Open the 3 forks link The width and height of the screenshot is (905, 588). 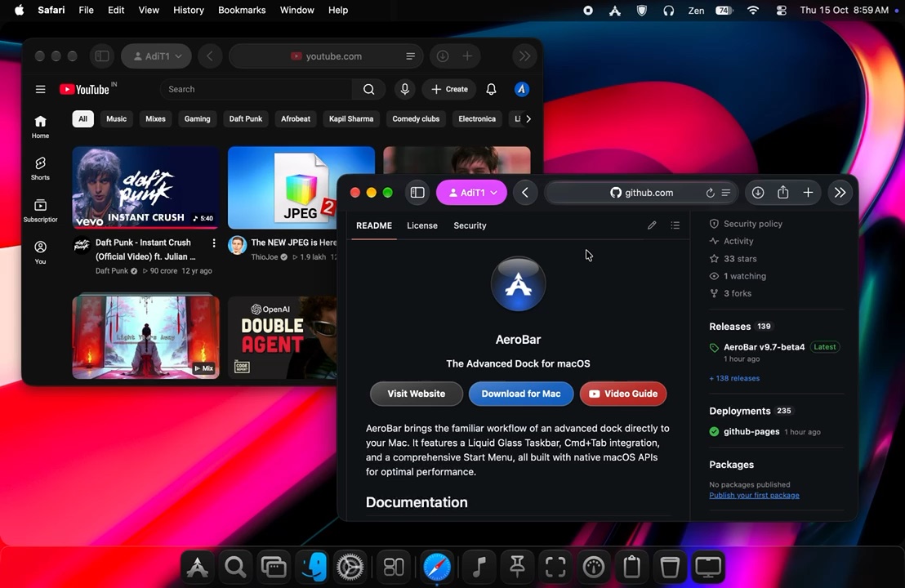point(738,293)
